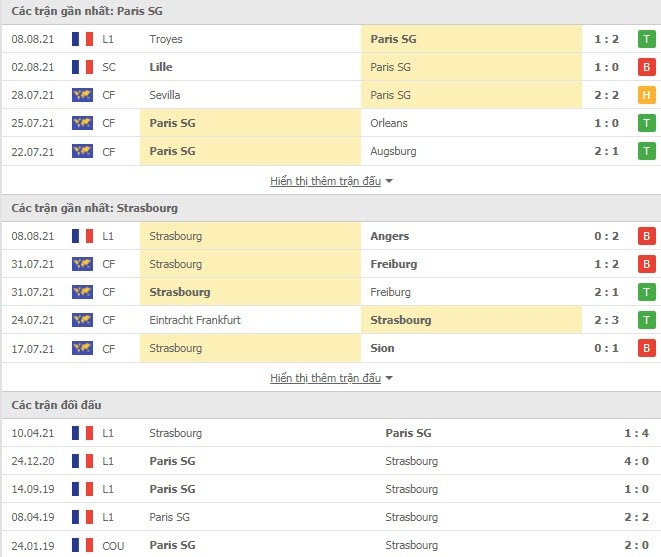
Task: Open Eintracht Frankfurt team link
Action: click(194, 320)
